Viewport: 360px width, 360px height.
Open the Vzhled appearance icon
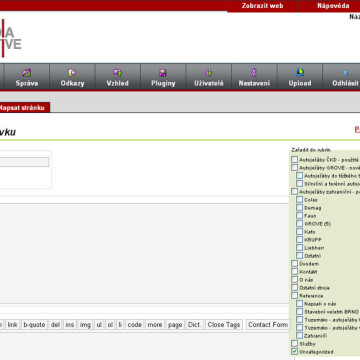(x=117, y=73)
